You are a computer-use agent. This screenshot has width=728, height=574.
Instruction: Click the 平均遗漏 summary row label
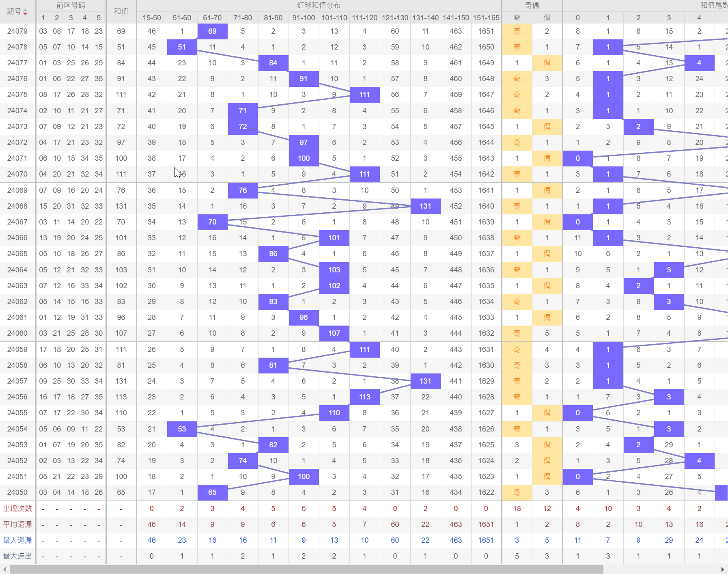pyautogui.click(x=17, y=524)
